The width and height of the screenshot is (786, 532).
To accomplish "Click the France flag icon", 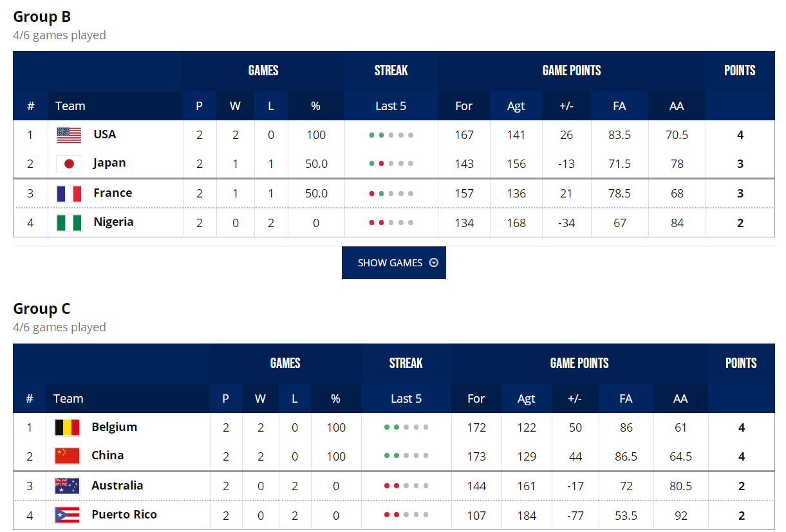I will click(x=69, y=194).
